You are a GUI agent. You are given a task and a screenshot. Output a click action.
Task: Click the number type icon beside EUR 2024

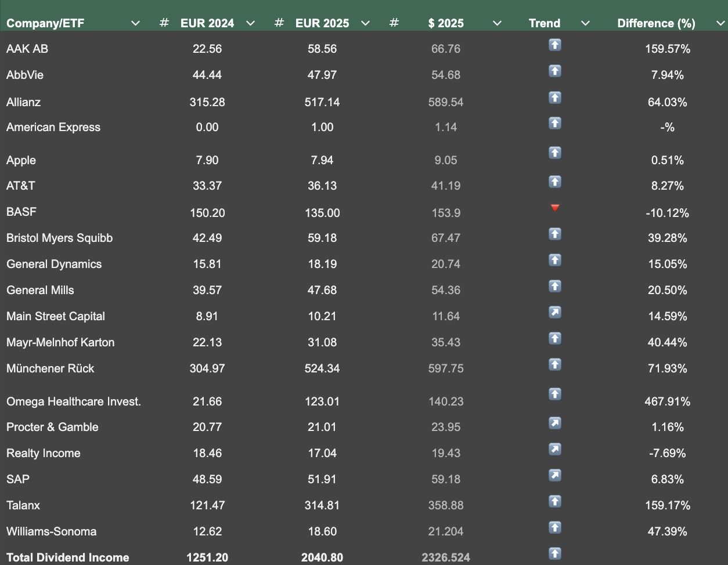coord(164,23)
